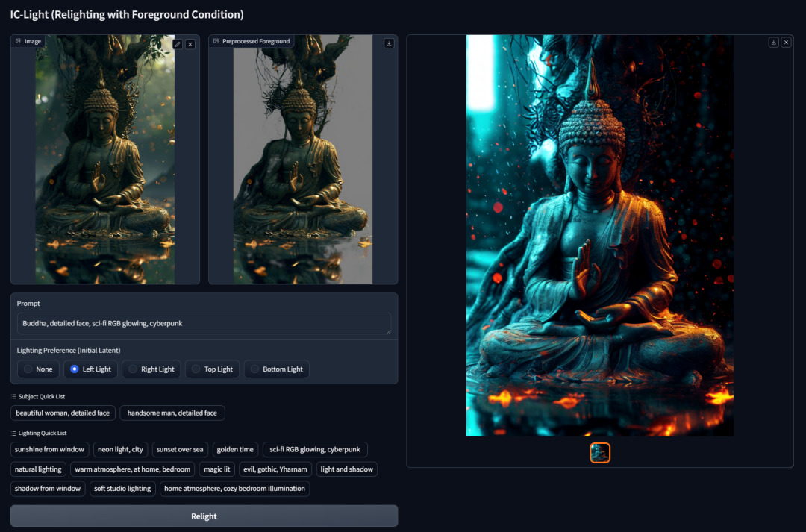Clear the input image with its X icon
The image size is (806, 532).
coord(190,44)
